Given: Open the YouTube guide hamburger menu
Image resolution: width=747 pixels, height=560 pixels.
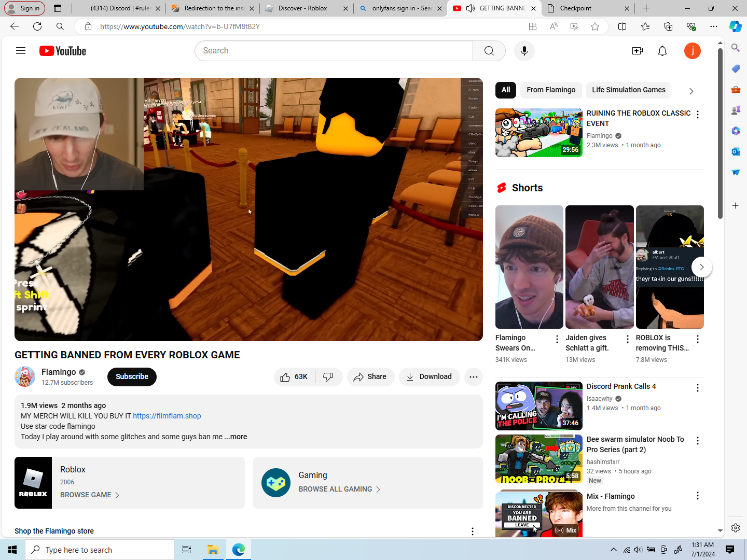Looking at the screenshot, I should 21,51.
